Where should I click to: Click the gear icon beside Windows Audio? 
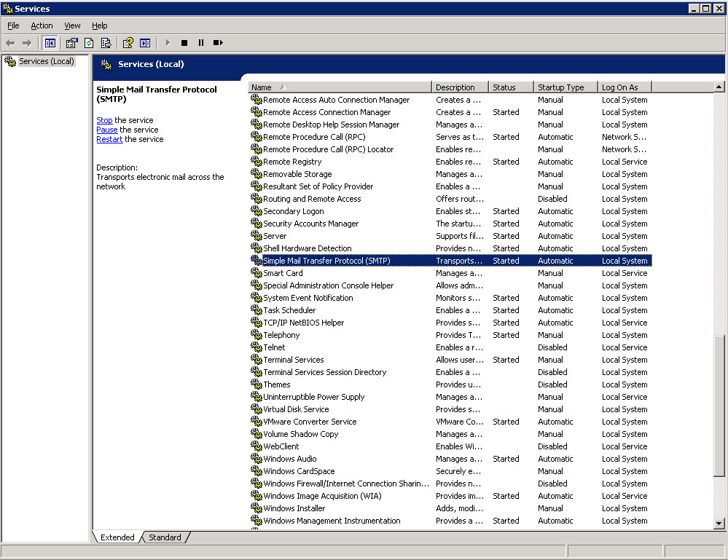pos(257,458)
